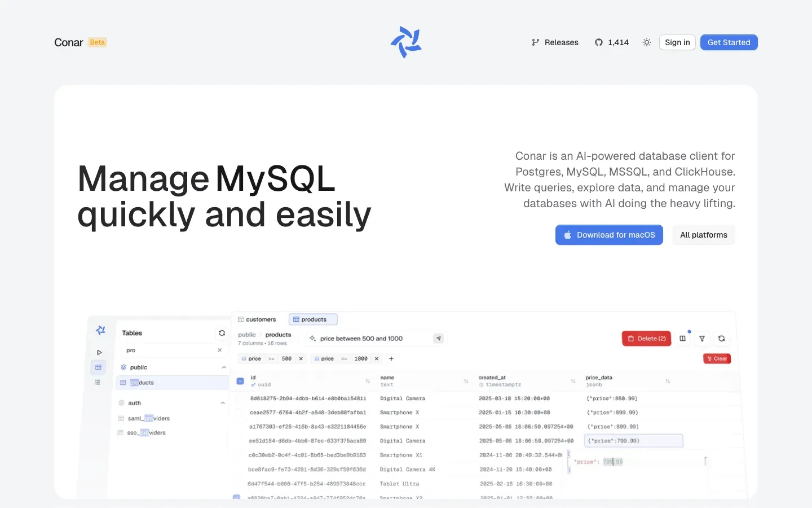Click the Conar brand name
This screenshot has width=812, height=508.
pos(69,42)
